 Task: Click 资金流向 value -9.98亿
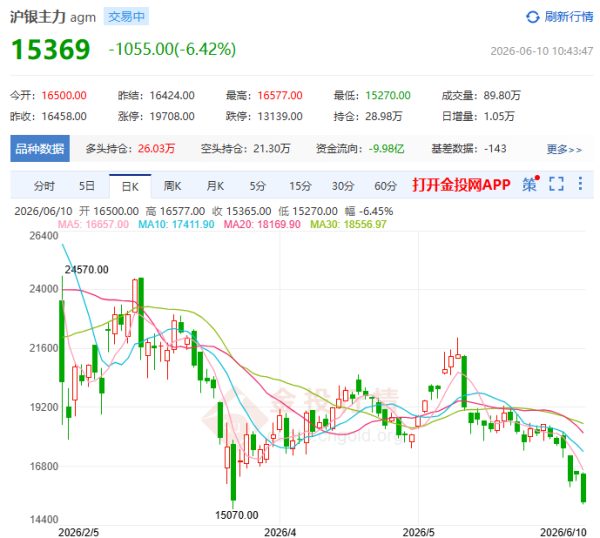(386, 148)
